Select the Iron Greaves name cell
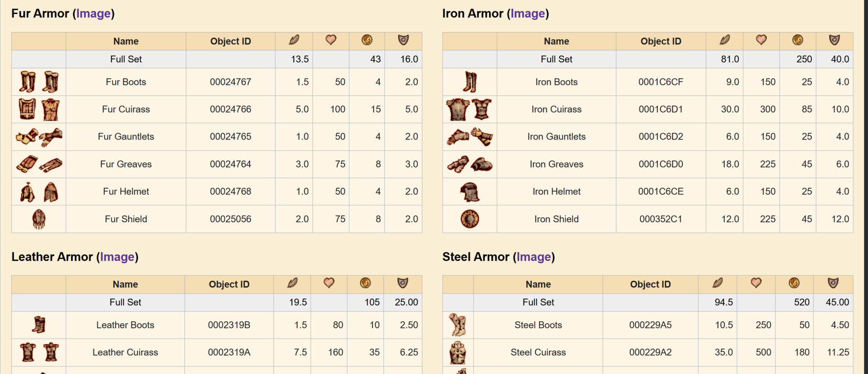 (557, 164)
